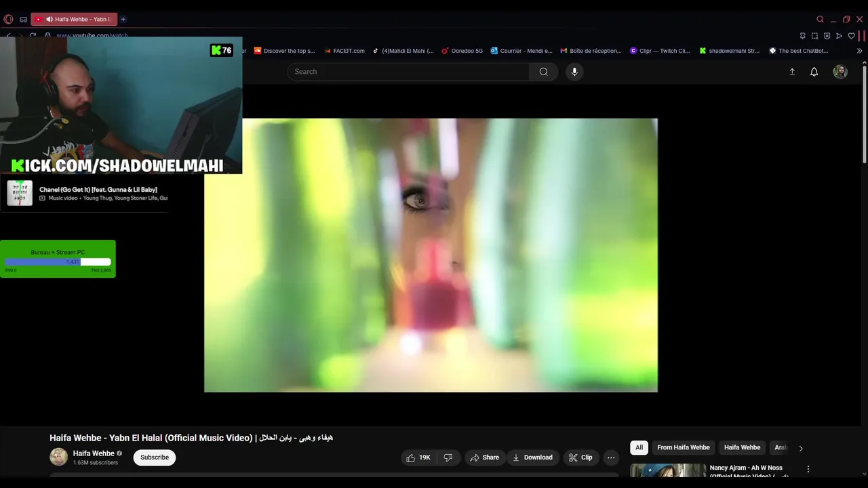The height and width of the screenshot is (488, 868).
Task: Click the browser back arrow
Action: [9, 35]
